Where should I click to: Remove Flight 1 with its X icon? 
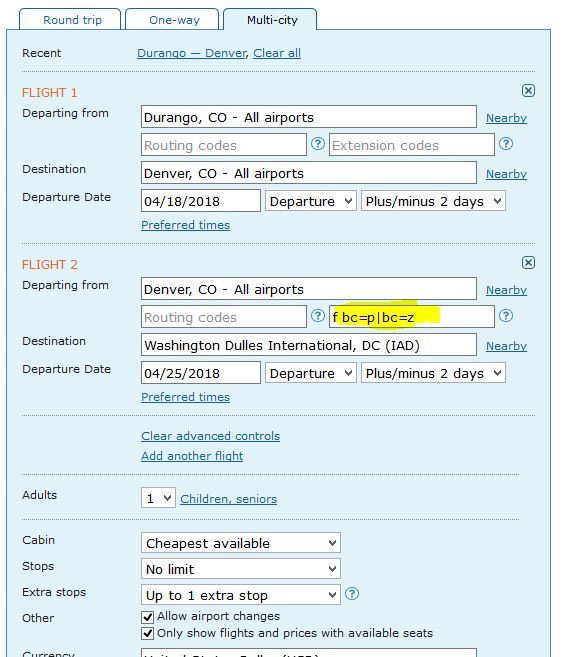coord(528,91)
